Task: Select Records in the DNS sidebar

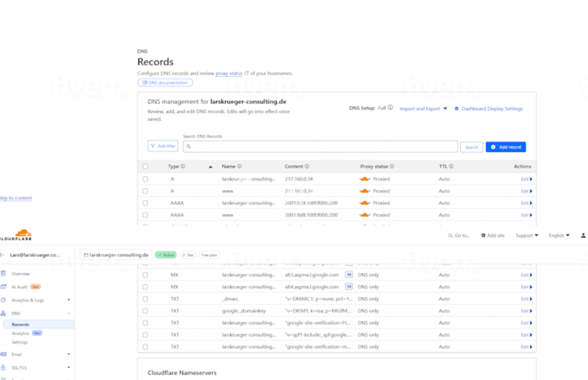Action: coord(21,324)
